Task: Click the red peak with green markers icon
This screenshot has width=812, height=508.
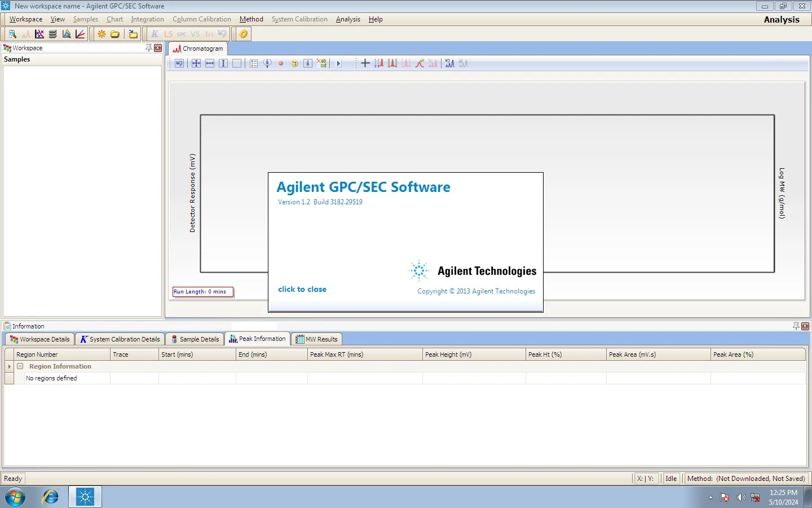Action: pos(392,63)
